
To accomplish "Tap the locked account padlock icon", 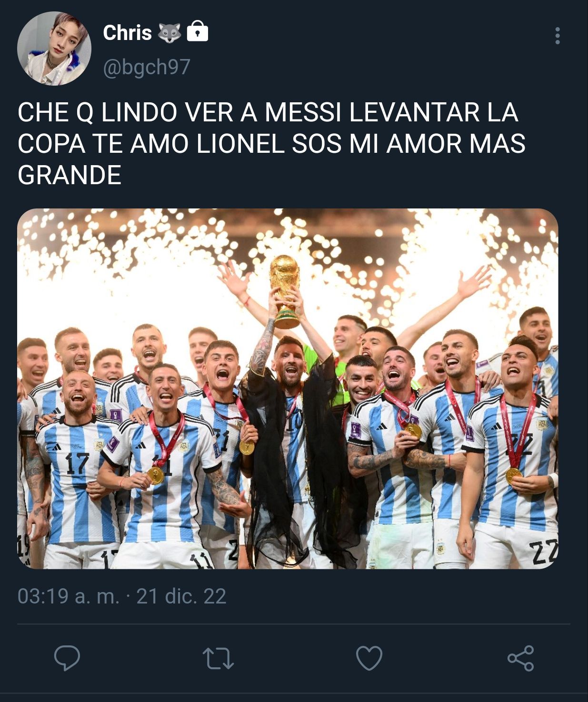I will pos(197,31).
